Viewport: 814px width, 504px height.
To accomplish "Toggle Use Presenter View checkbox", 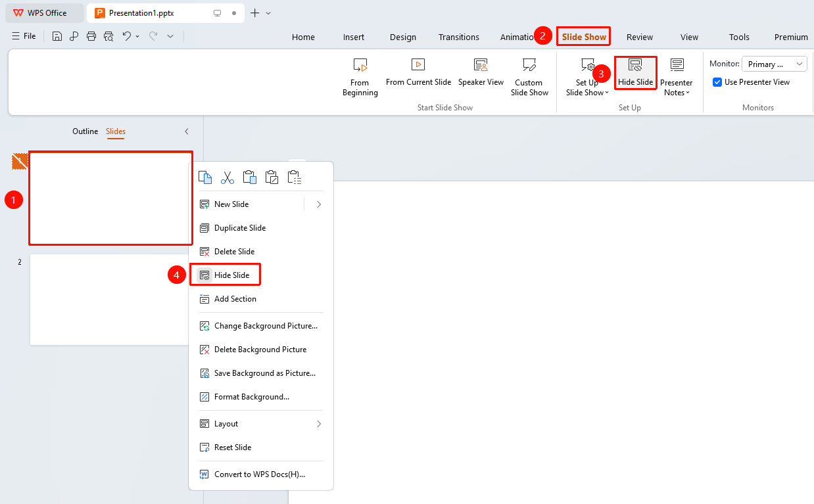I will pyautogui.click(x=717, y=82).
